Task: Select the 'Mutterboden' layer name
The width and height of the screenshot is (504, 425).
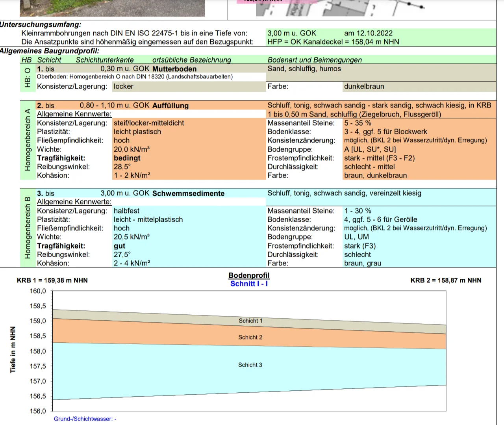Action: [174, 69]
